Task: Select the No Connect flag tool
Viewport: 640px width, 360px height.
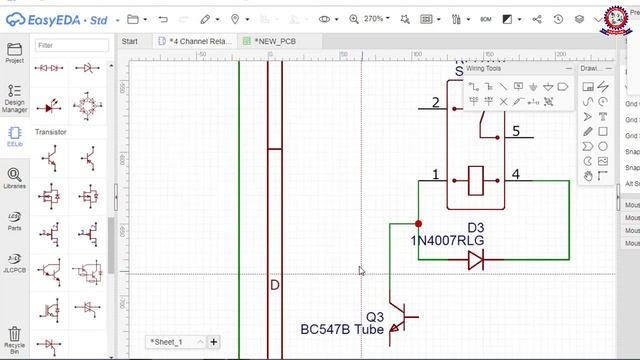Action: (503, 102)
